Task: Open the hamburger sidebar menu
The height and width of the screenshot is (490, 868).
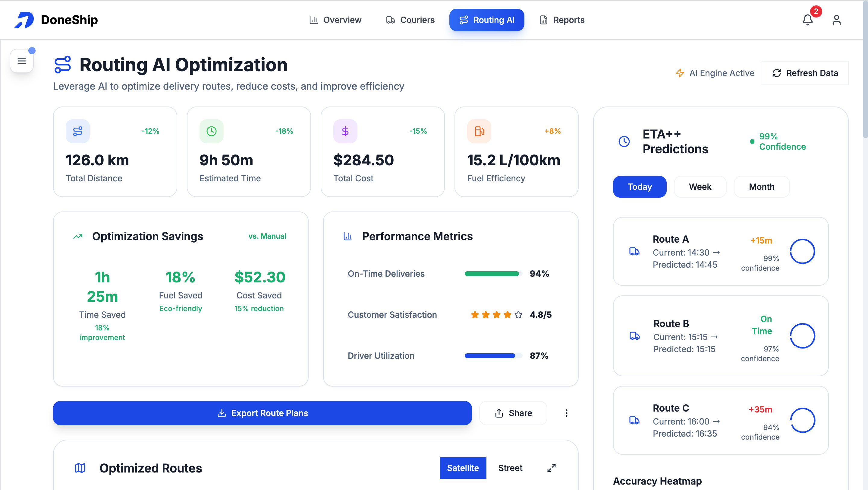Action: 22,61
